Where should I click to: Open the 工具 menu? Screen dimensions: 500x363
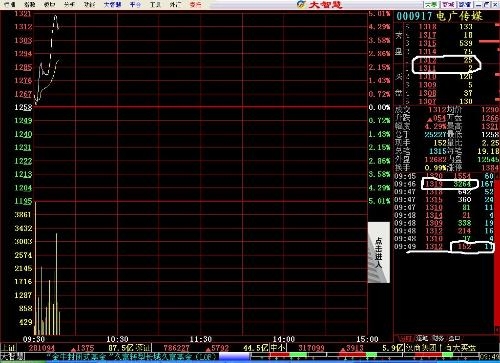(x=155, y=5)
